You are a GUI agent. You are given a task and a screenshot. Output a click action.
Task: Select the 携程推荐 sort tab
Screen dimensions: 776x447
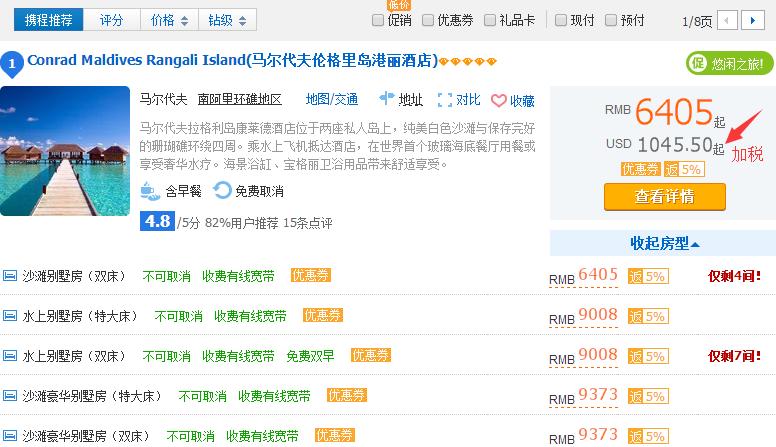pos(48,20)
